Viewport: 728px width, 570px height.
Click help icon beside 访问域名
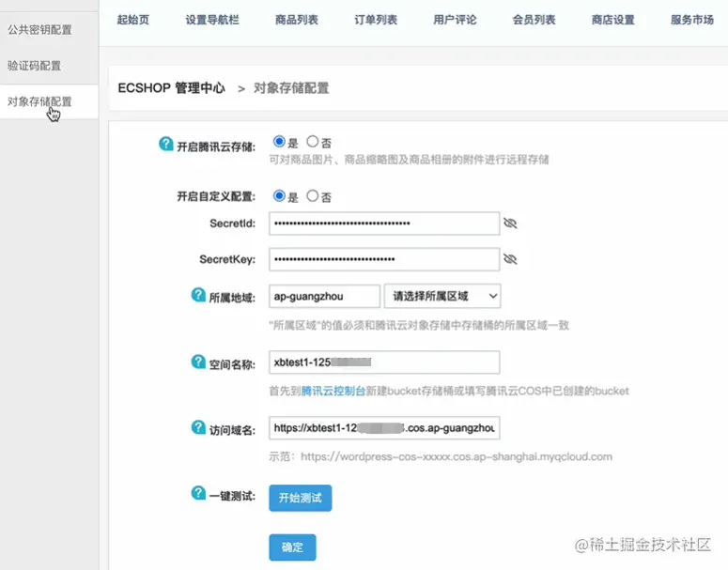coord(198,427)
